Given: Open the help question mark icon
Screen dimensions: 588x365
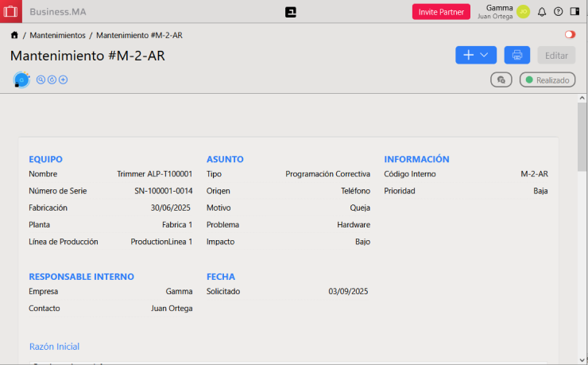Looking at the screenshot, I should click(558, 12).
